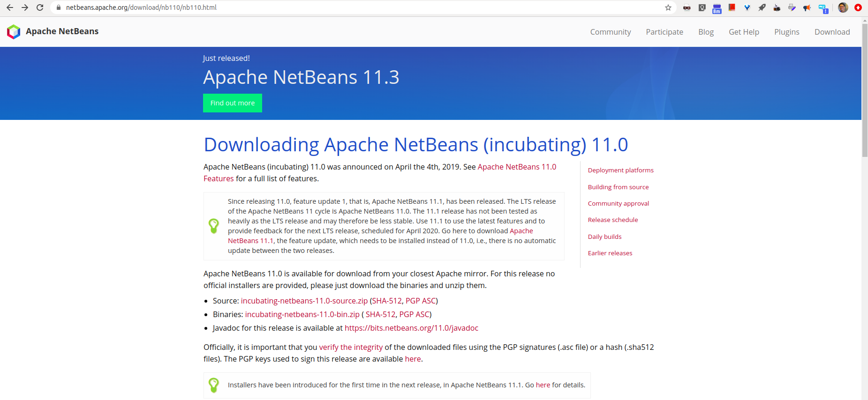Bookmark this page with the star icon

[x=668, y=7]
